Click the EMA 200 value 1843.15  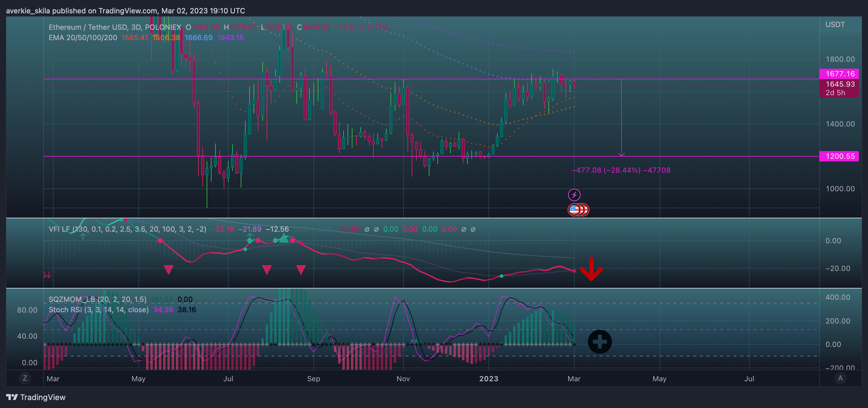pyautogui.click(x=230, y=38)
